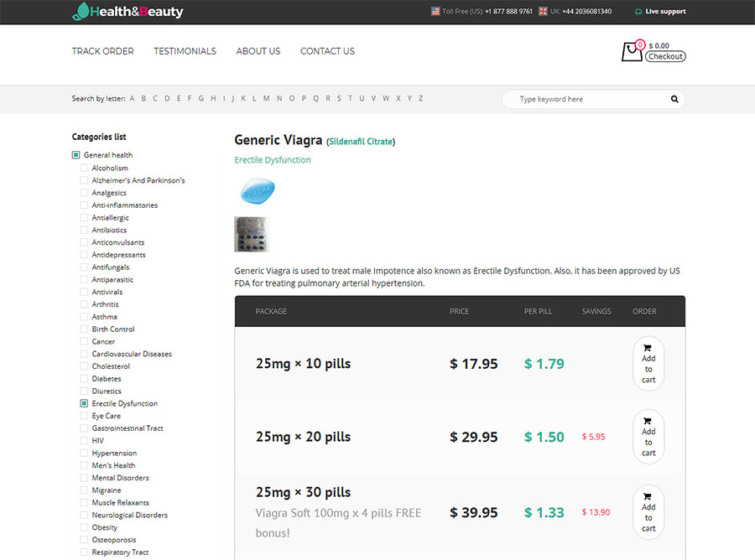Click the Health&Beauty logo
755x560 pixels.
[128, 12]
